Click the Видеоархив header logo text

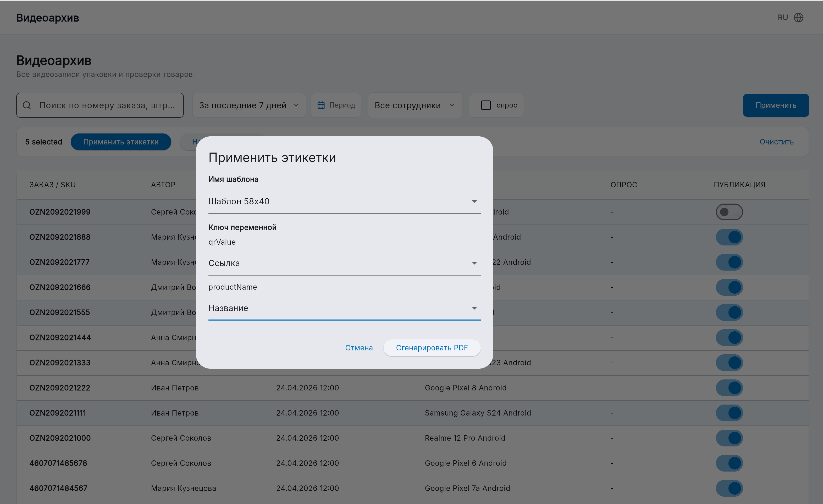[47, 18]
